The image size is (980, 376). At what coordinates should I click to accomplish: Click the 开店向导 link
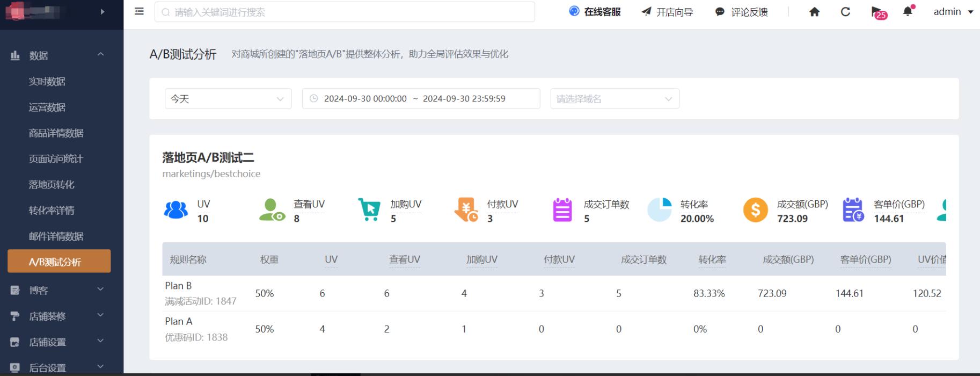[x=668, y=12]
